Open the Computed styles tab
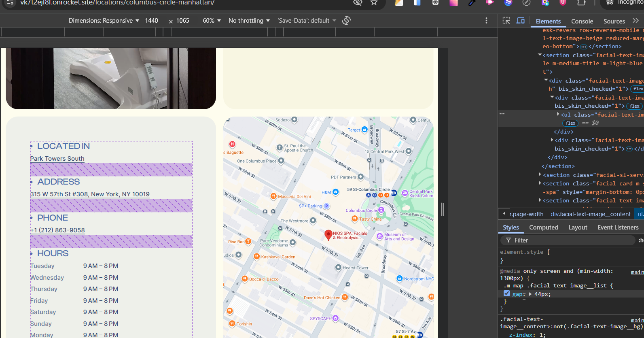This screenshot has height=338, width=644. (x=543, y=227)
